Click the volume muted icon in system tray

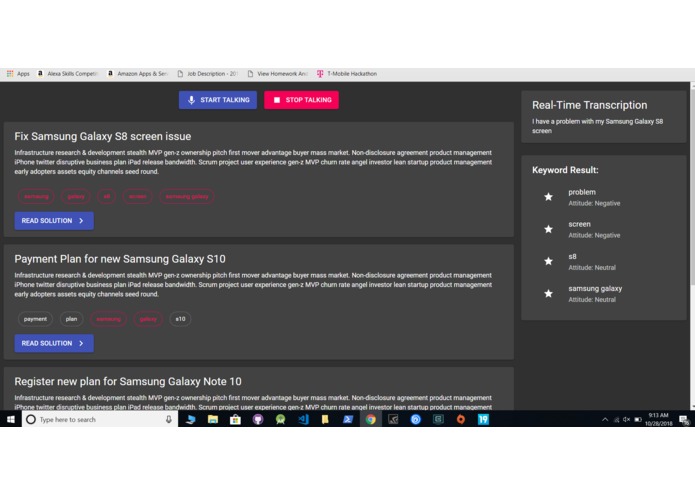click(x=627, y=420)
